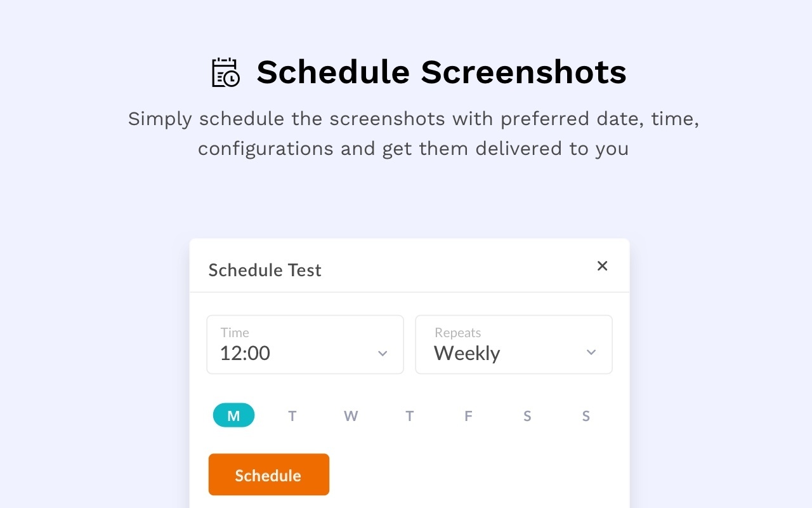Enable Sunday, the last day letter
This screenshot has width=812, height=508.
pos(586,416)
